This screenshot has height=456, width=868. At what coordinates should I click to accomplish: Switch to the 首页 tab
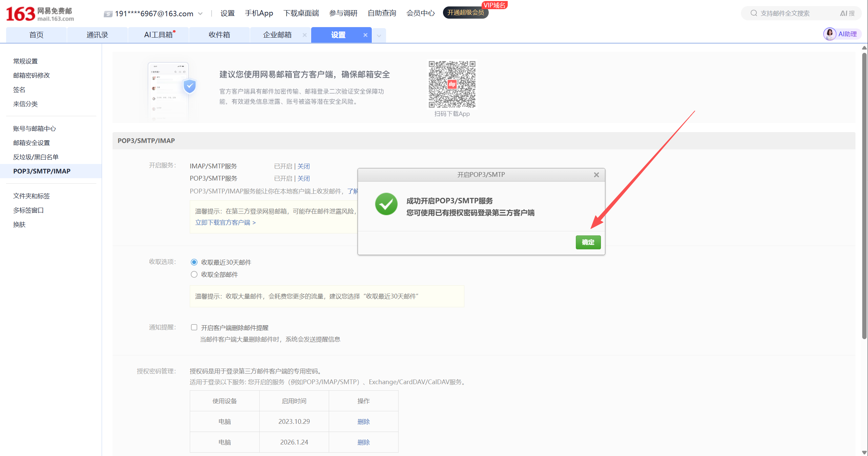click(36, 35)
